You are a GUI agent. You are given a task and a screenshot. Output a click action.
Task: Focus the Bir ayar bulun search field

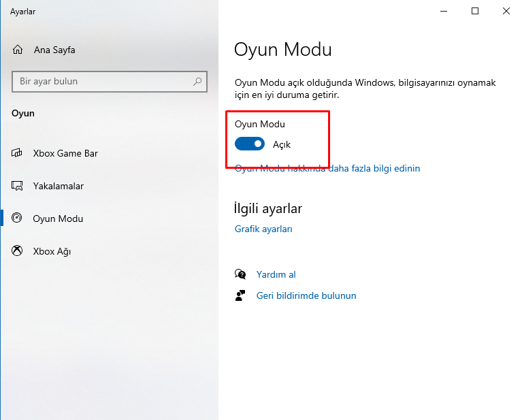point(110,81)
